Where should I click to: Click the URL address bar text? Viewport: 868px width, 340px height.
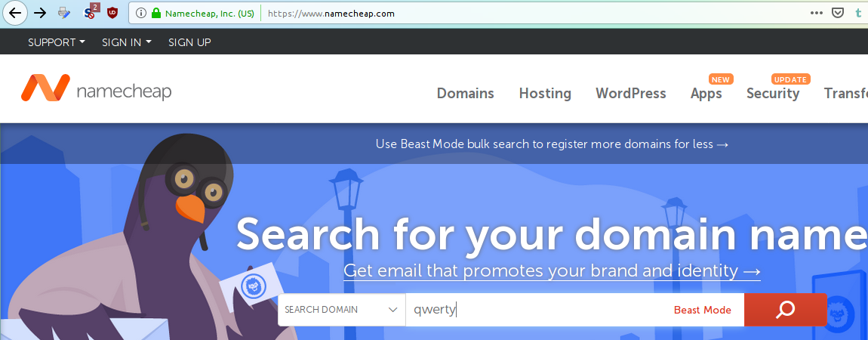(331, 14)
